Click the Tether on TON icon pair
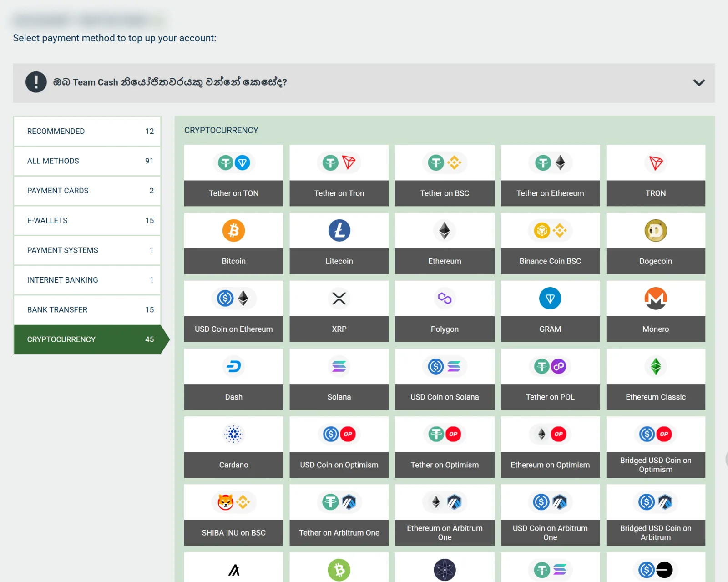 click(x=233, y=163)
